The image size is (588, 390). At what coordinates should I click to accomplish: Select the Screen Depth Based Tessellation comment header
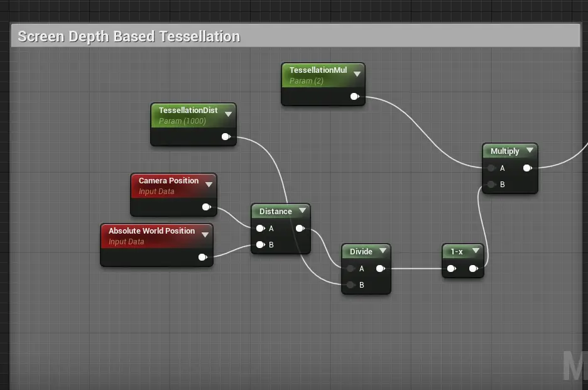(295, 36)
